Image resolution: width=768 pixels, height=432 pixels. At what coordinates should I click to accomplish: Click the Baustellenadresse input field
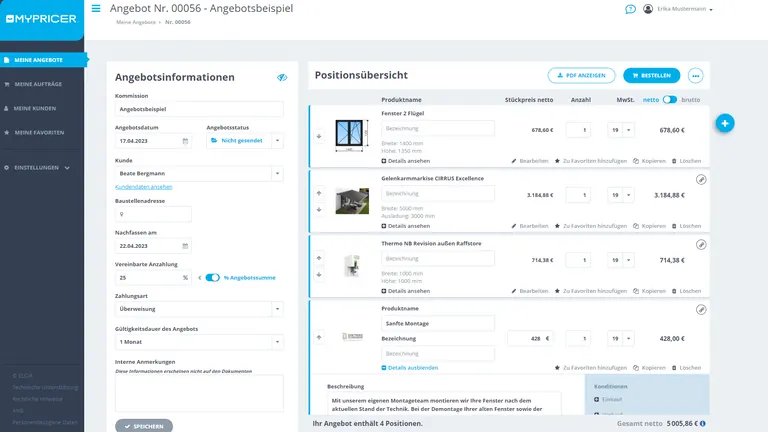(x=199, y=214)
